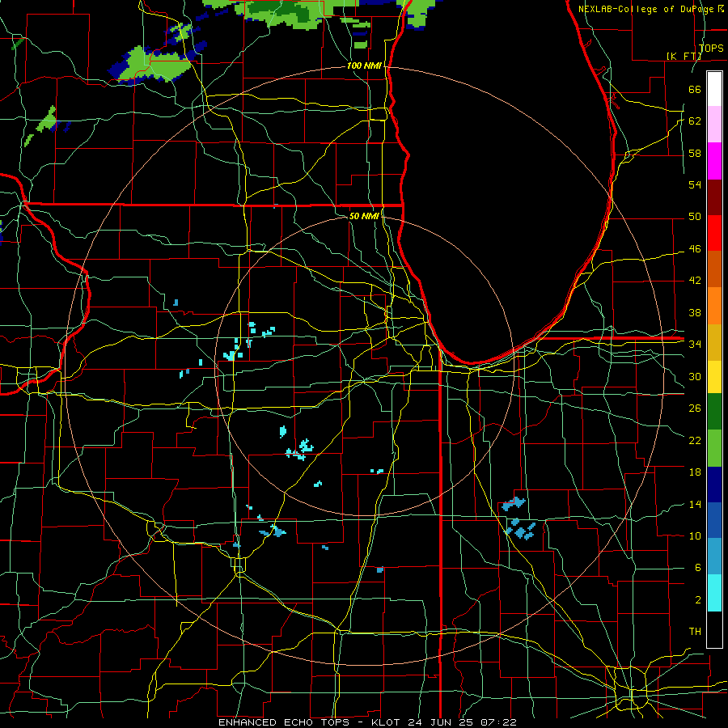728x728 pixels.
Task: Click the "100 NMI" range ring label
Action: point(364,66)
